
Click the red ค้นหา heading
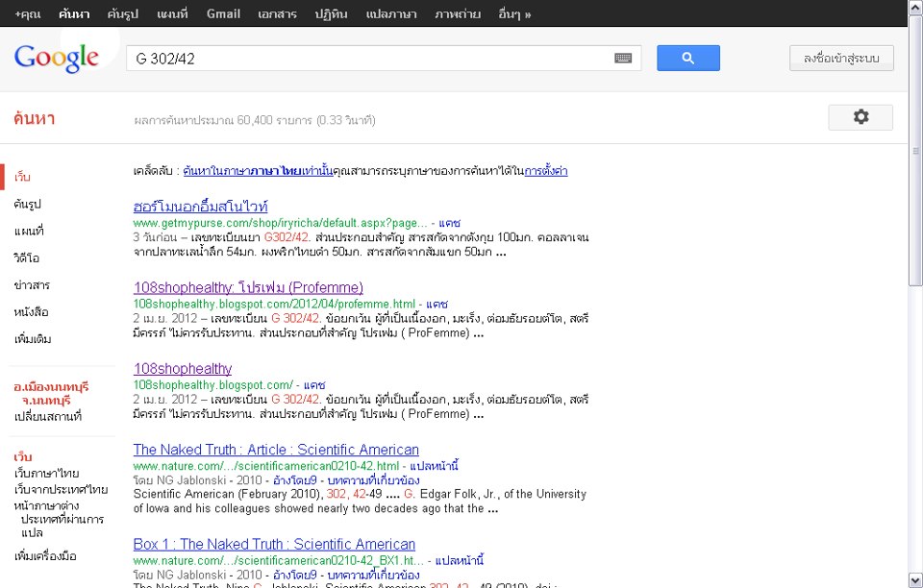tap(35, 118)
